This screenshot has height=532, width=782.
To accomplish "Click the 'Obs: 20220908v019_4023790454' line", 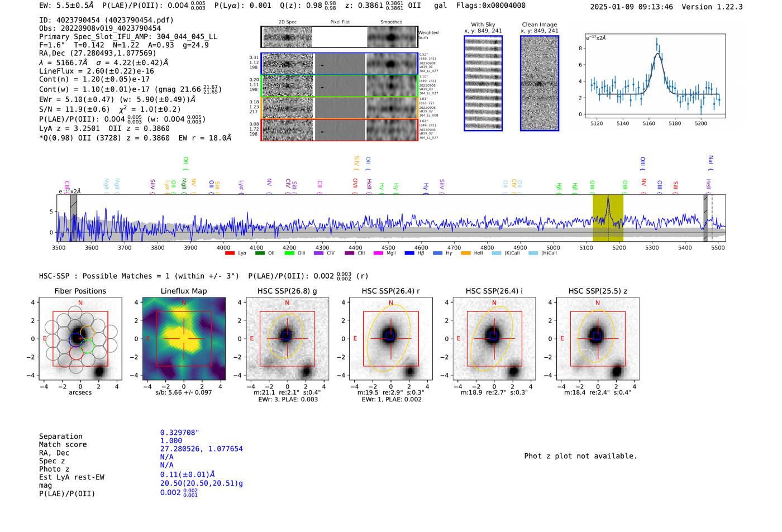I will pyautogui.click(x=100, y=28).
